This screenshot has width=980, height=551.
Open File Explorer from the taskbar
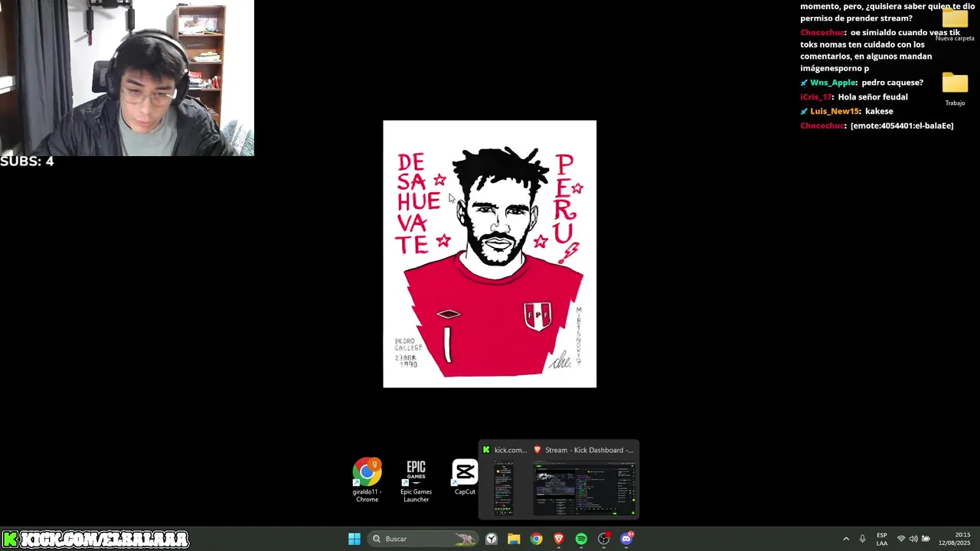coord(514,539)
